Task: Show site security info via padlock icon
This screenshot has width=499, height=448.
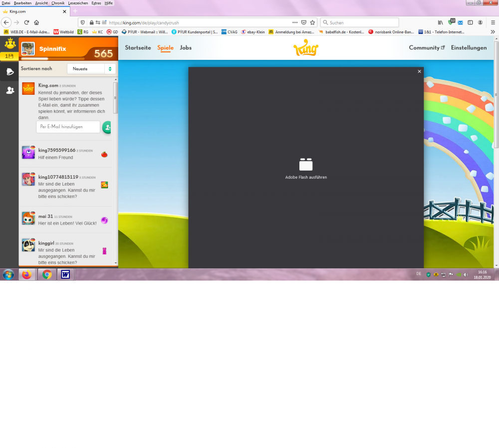Action: click(x=92, y=22)
